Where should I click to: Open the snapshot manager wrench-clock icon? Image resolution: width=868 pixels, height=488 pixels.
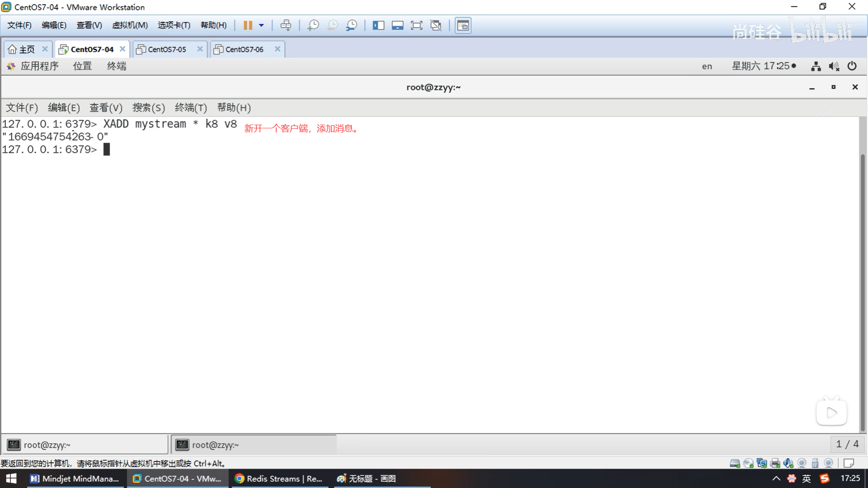(352, 25)
